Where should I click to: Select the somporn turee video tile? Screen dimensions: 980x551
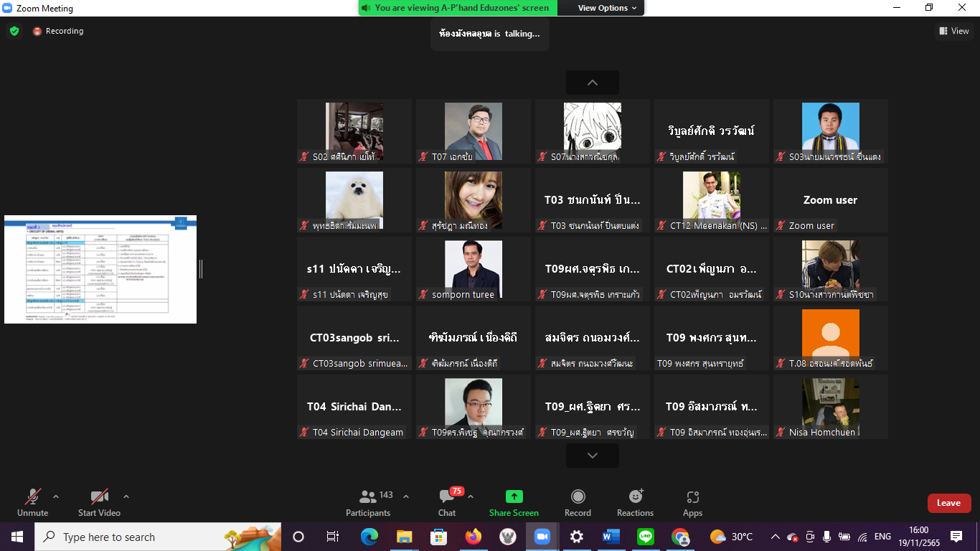click(473, 269)
